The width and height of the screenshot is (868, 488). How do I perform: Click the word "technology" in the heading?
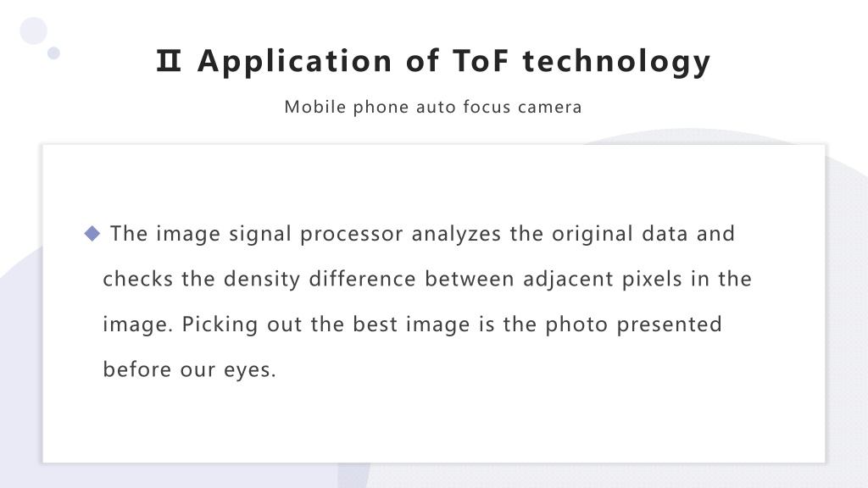point(616,61)
